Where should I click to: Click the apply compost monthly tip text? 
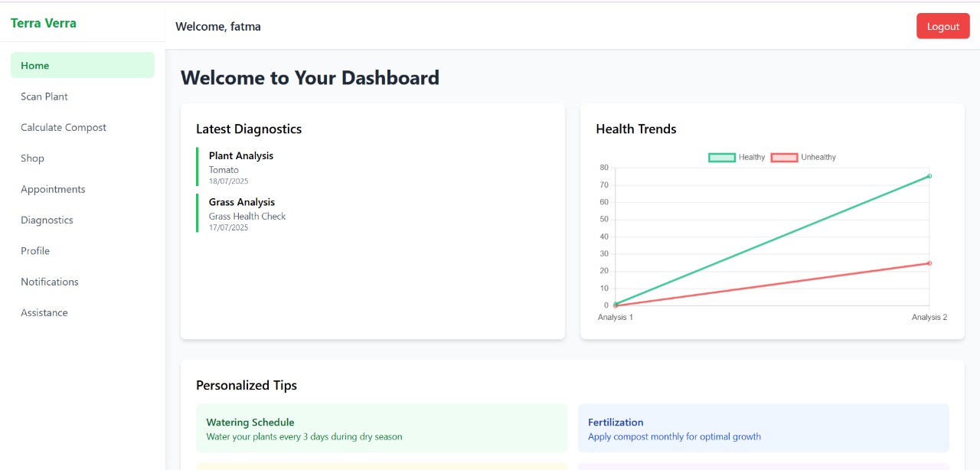pyautogui.click(x=675, y=436)
